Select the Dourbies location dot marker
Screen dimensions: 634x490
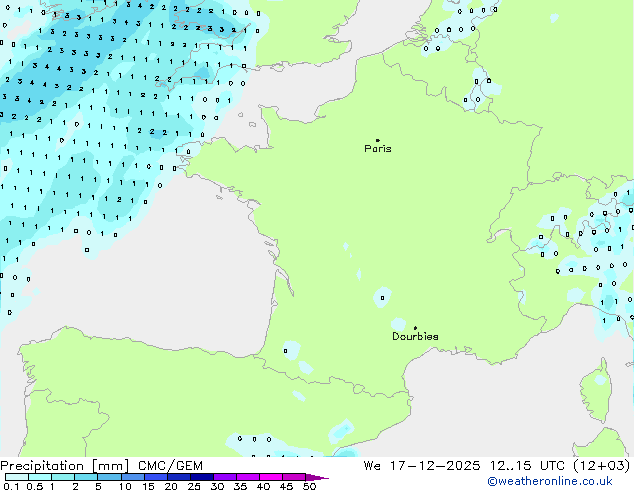tap(415, 328)
